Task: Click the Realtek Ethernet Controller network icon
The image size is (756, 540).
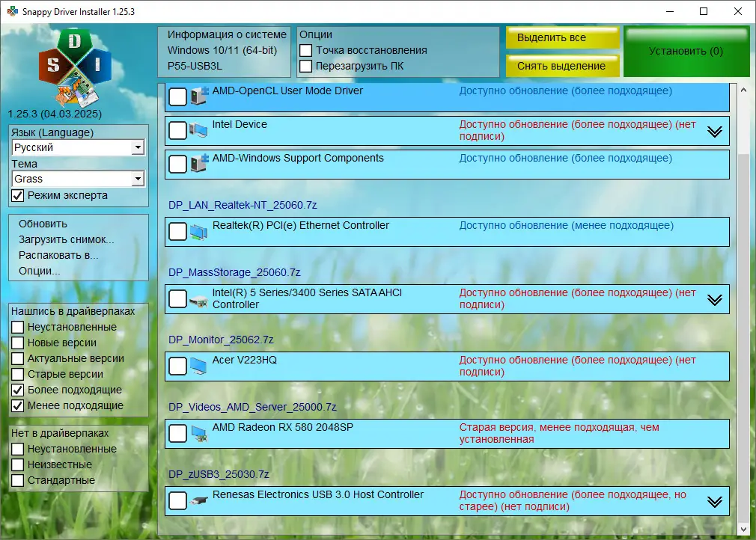Action: pyautogui.click(x=198, y=231)
